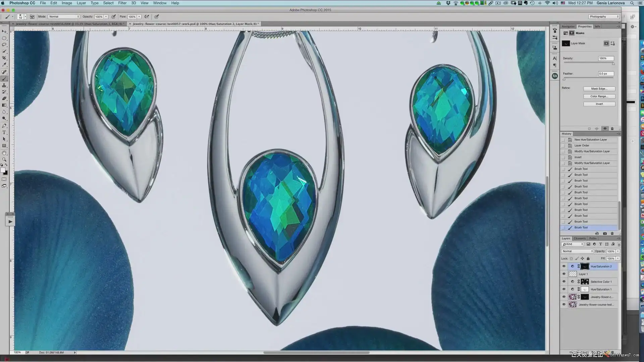
Task: Click the foreground color swatch
Action: pos(3,170)
